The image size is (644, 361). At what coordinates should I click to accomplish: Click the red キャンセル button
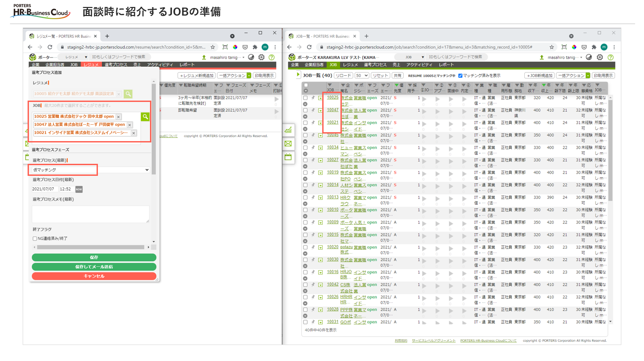coord(94,276)
